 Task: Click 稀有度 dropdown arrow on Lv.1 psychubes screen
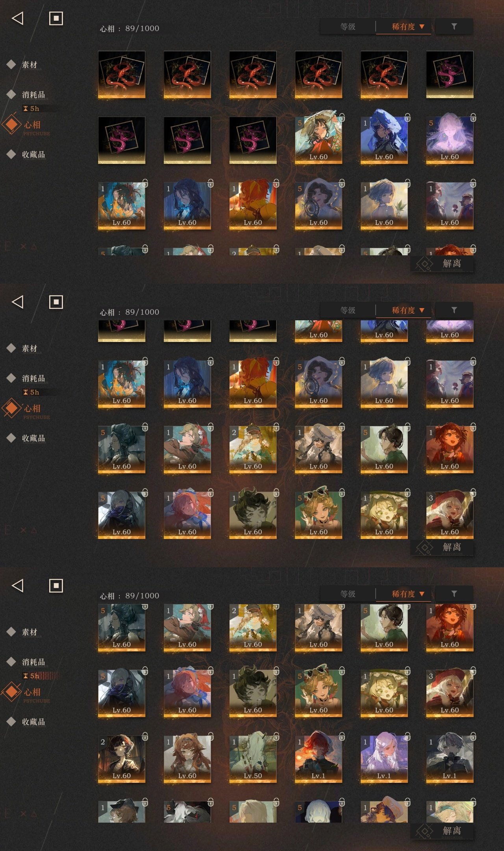click(x=422, y=594)
